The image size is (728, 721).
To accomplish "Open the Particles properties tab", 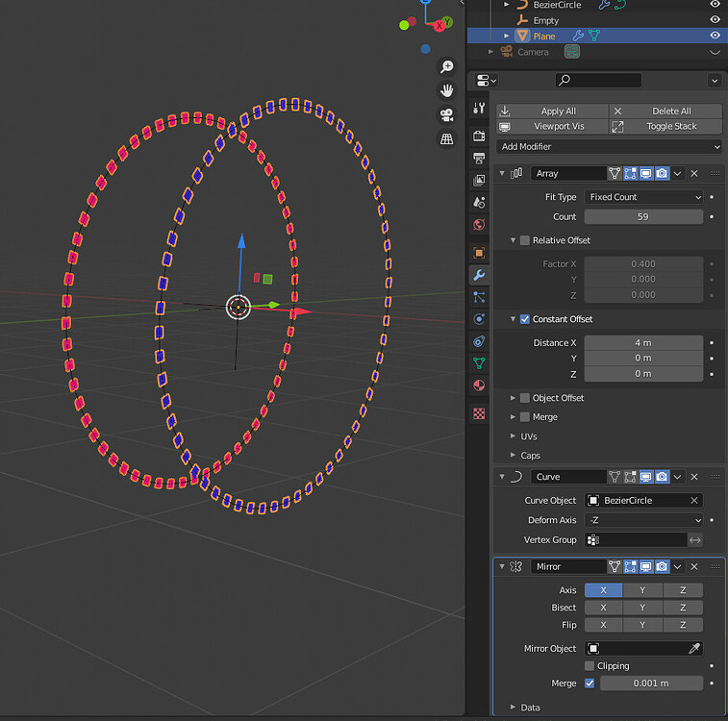I will click(x=479, y=297).
